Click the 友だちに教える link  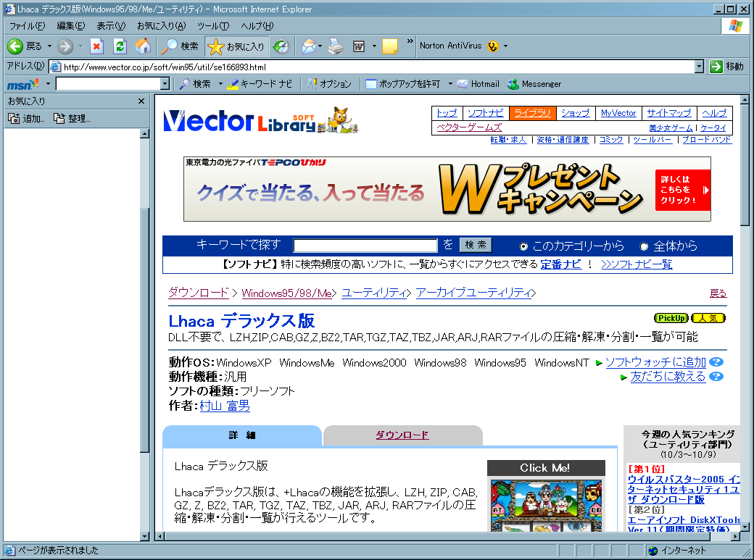tap(668, 377)
